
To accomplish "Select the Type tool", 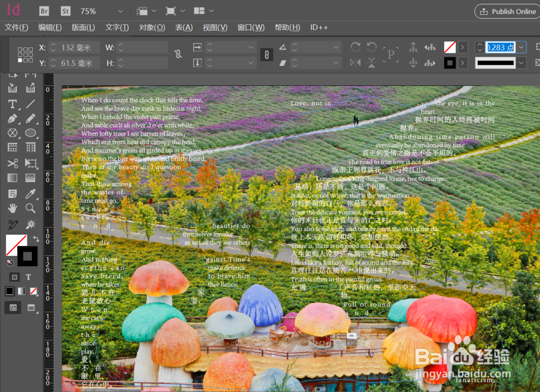I will coord(12,104).
